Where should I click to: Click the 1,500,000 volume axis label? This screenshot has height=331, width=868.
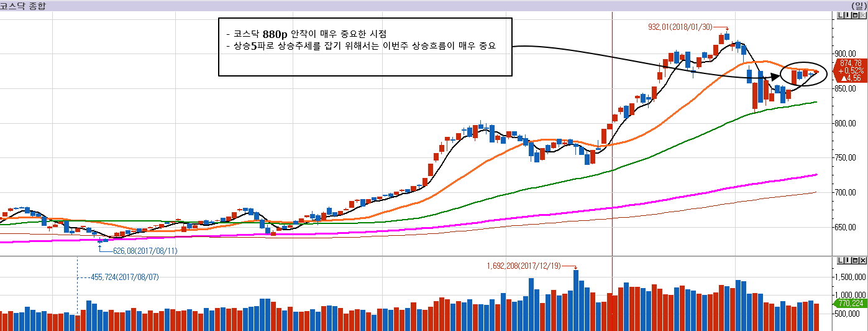(851, 276)
